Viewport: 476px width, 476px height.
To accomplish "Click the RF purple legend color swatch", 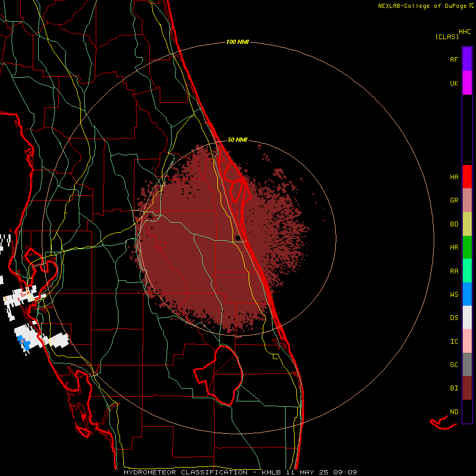I will [x=467, y=59].
